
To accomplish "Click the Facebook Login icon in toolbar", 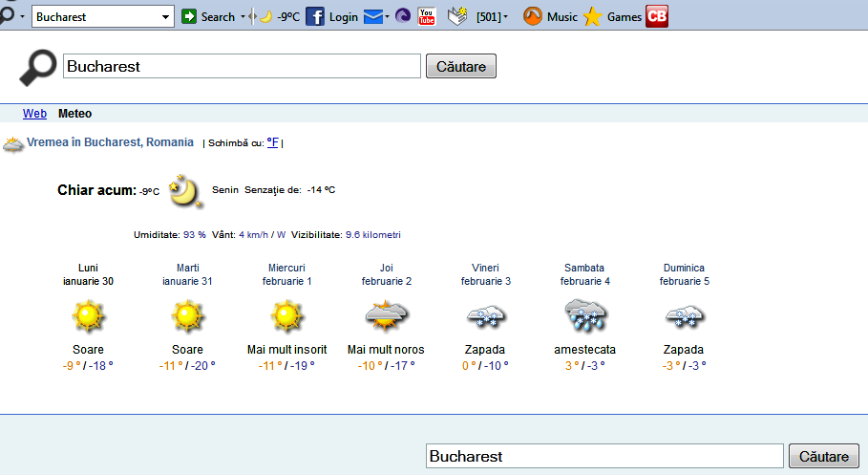I will point(315,16).
